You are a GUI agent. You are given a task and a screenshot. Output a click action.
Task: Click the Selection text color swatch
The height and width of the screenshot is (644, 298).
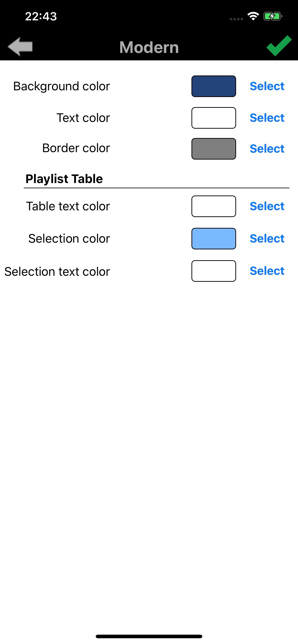(x=214, y=271)
